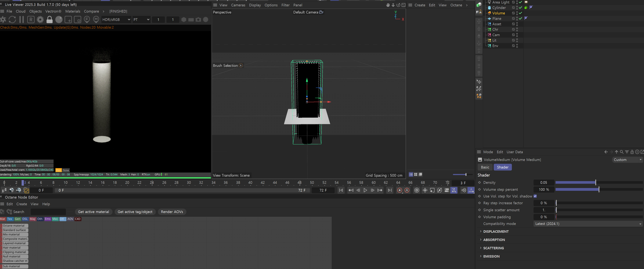Enable the autokeying A icon
Viewport: 644px width, 269px height.
(x=407, y=190)
